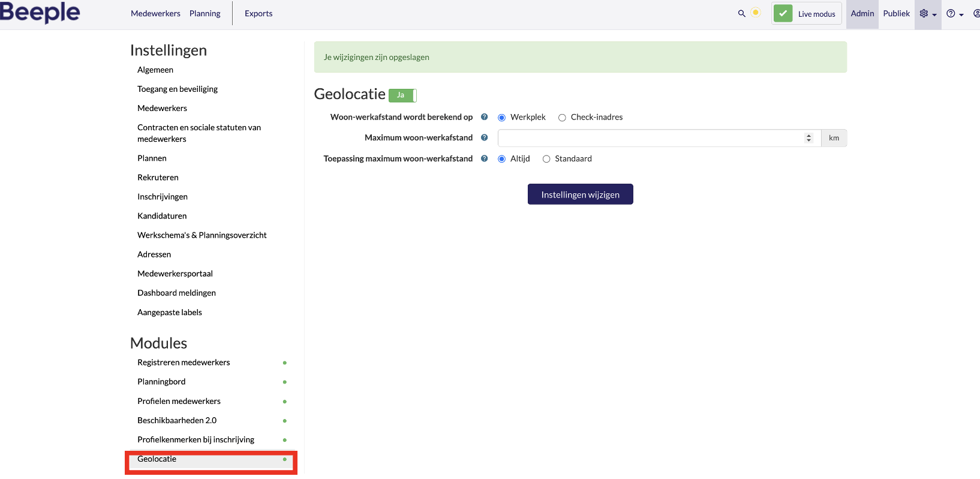Click the km unit label
The height and width of the screenshot is (479, 980).
pyautogui.click(x=834, y=138)
